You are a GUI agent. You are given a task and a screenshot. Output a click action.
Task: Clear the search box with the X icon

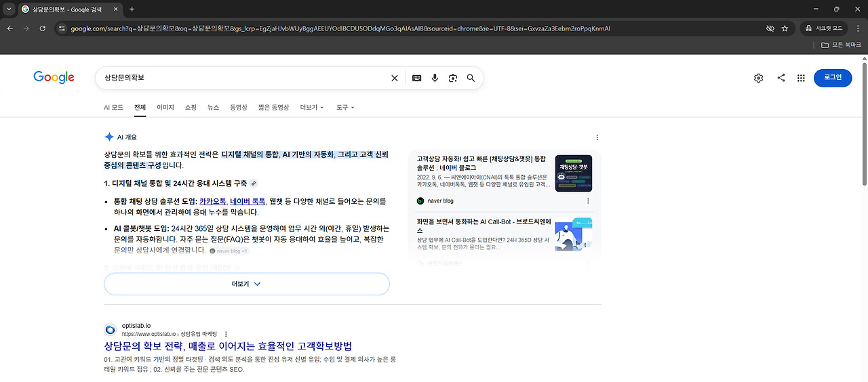(395, 78)
